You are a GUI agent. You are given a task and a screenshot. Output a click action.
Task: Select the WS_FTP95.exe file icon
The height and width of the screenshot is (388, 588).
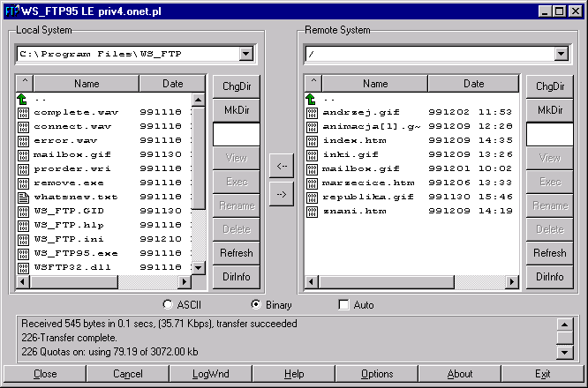(24, 253)
